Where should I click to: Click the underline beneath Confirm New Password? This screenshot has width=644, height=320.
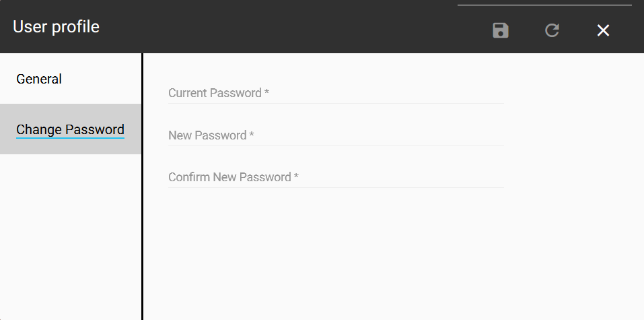(x=335, y=187)
